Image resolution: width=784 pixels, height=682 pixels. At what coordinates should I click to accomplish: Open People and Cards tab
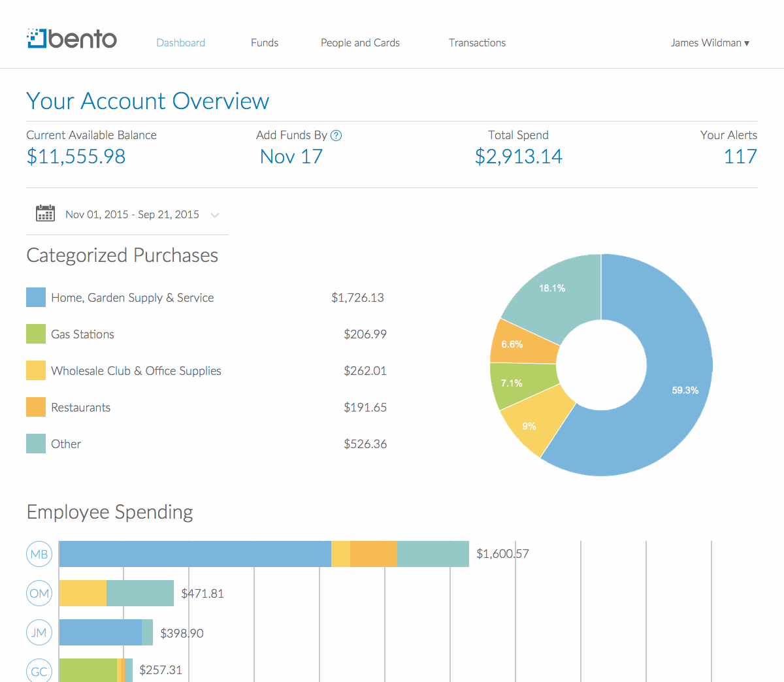pos(360,42)
